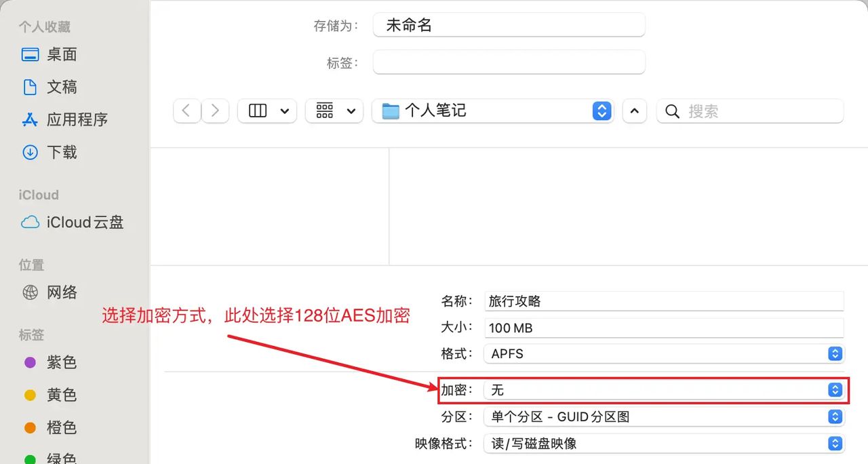Go to the 下载 folder in sidebar
Viewport: 868px width, 464px height.
tap(61, 152)
